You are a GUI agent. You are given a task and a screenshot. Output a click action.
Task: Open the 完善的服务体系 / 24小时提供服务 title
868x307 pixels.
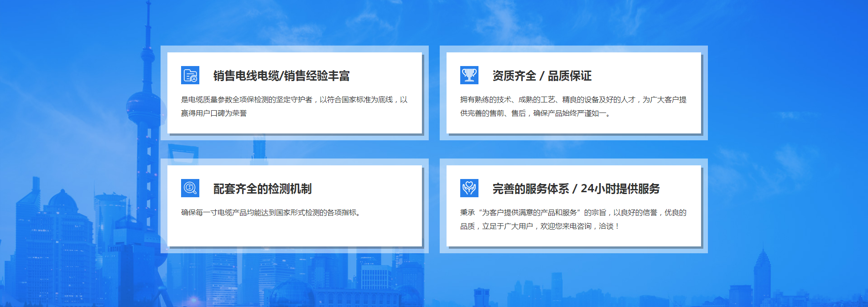[576, 189]
